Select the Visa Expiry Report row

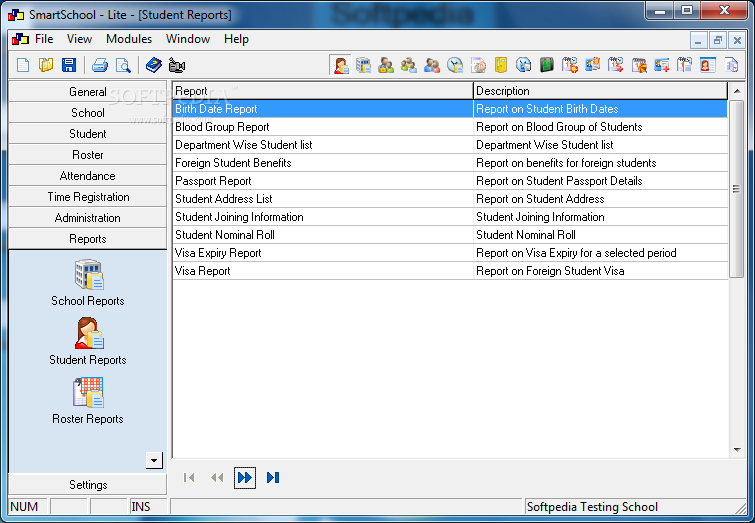coord(450,253)
